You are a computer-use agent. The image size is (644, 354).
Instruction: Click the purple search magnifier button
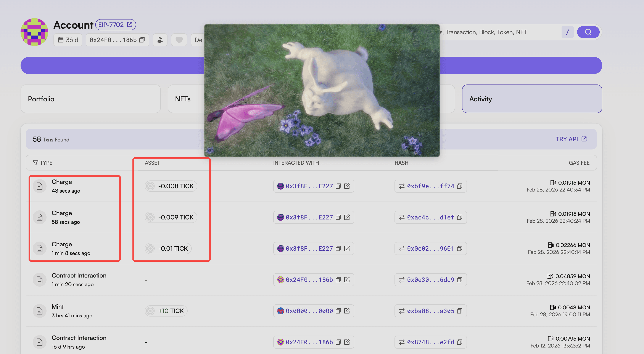pos(588,32)
